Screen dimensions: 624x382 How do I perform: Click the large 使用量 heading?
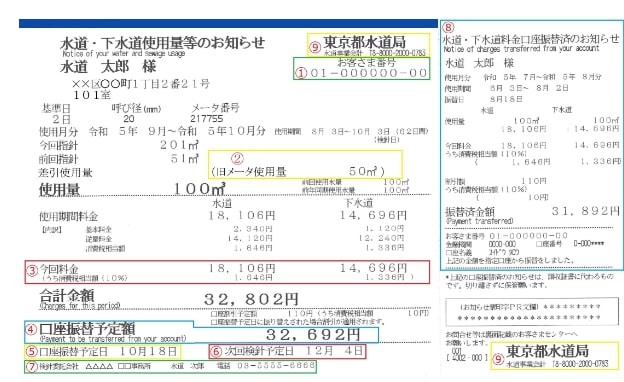pyautogui.click(x=59, y=189)
